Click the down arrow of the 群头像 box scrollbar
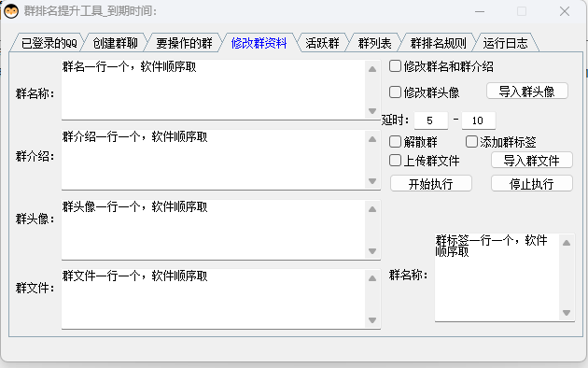 [372, 251]
